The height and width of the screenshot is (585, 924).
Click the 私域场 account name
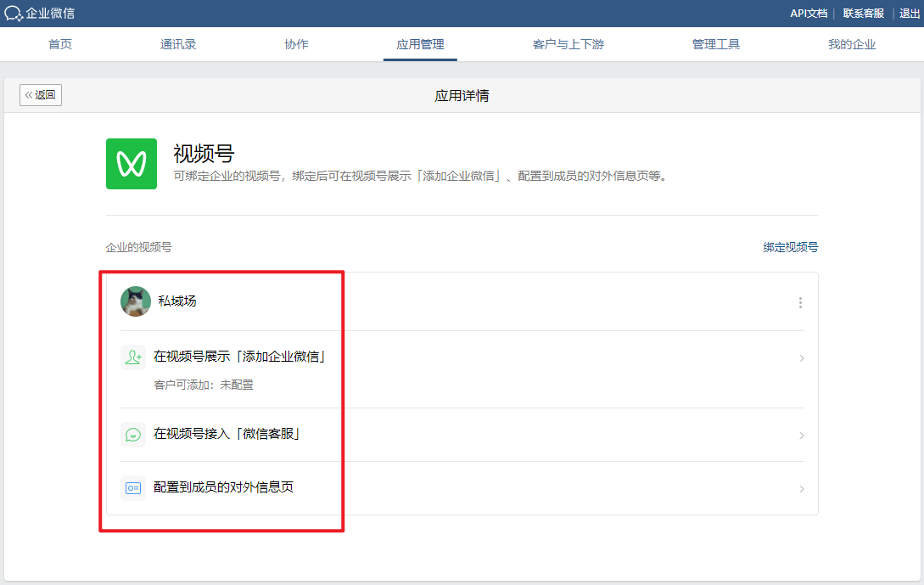176,301
